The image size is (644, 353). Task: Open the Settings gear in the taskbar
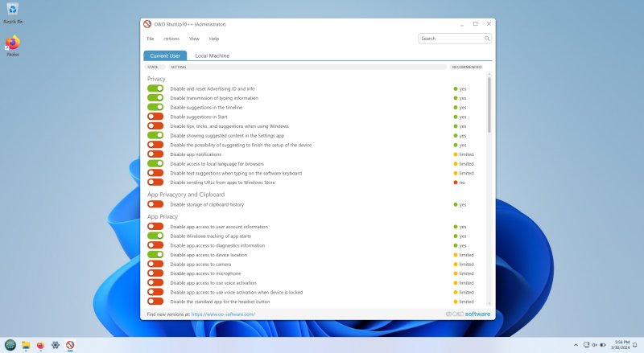pos(56,345)
